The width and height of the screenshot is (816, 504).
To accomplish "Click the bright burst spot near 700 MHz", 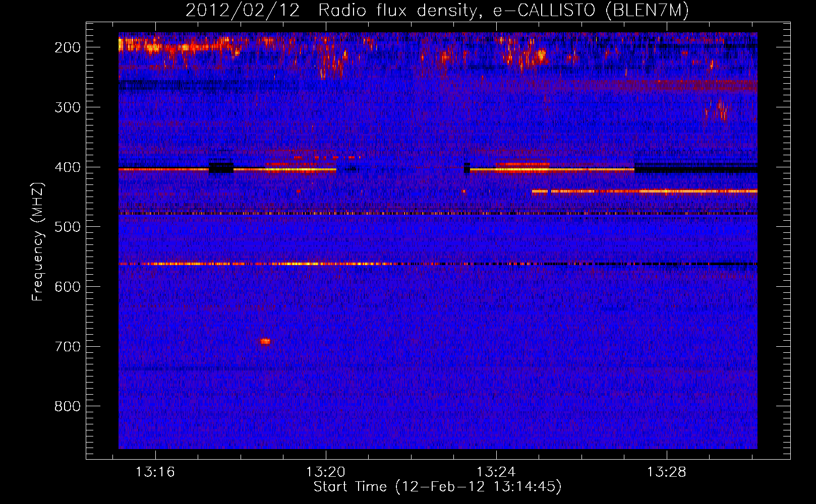I will (x=265, y=341).
